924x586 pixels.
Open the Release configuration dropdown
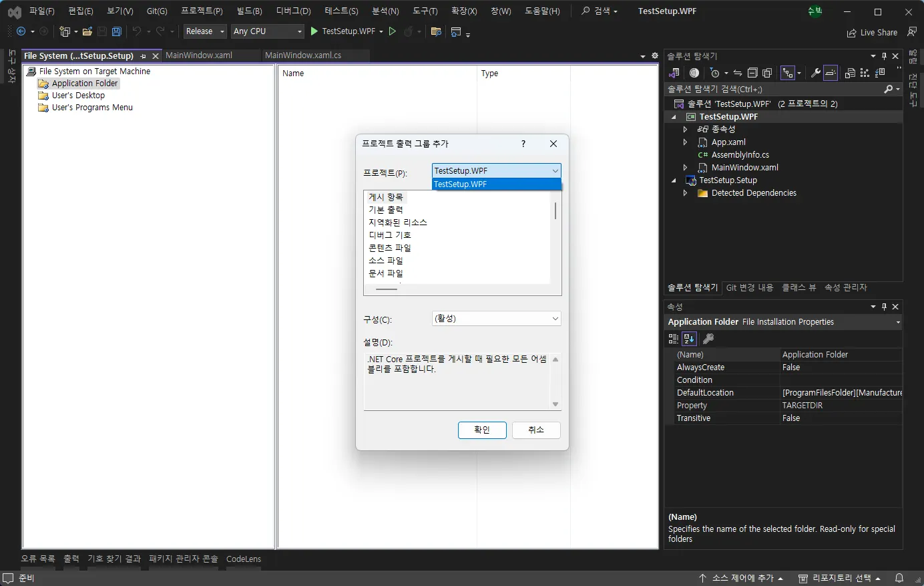click(205, 31)
